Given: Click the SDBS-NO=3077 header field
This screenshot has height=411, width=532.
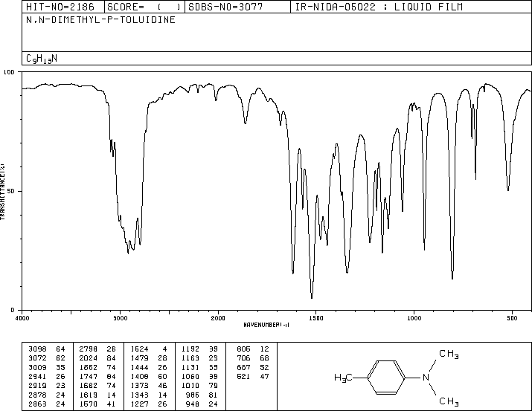Looking at the screenshot, I should pyautogui.click(x=237, y=7).
